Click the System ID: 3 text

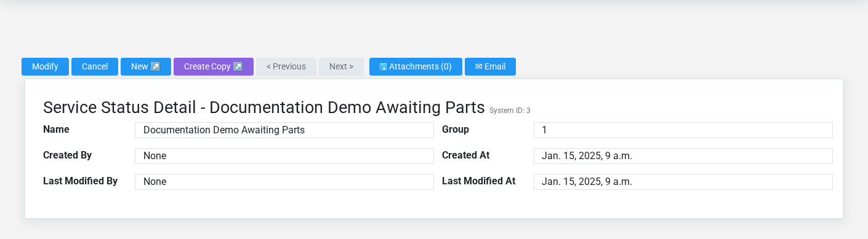point(510,111)
